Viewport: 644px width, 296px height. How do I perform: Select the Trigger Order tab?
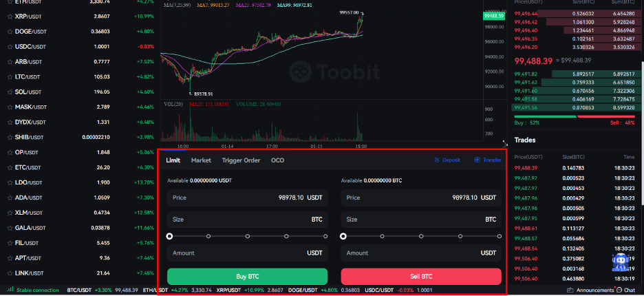(241, 160)
